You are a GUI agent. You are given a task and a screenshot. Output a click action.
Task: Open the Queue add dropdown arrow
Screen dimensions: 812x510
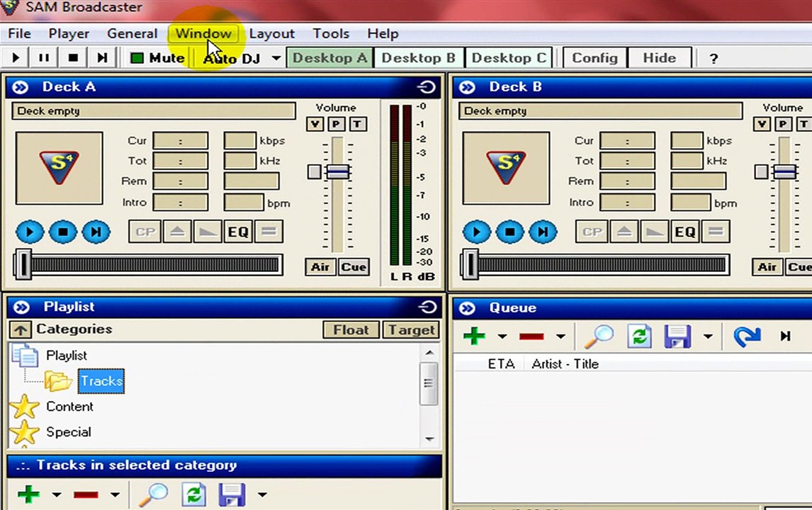(502, 336)
